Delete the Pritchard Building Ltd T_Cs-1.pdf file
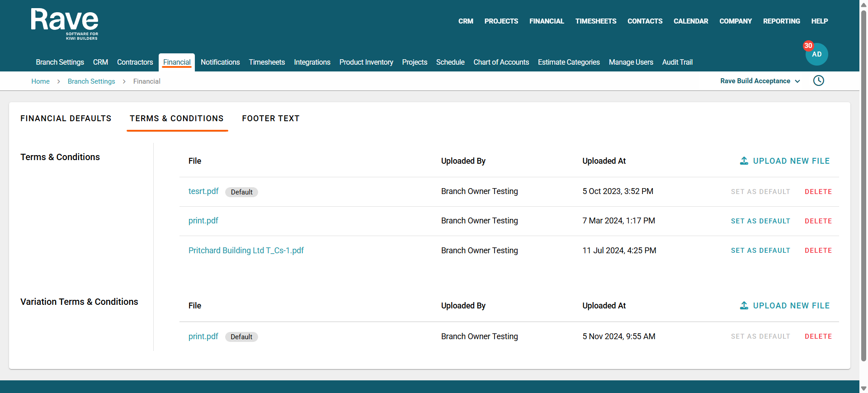The image size is (868, 393). (x=818, y=251)
